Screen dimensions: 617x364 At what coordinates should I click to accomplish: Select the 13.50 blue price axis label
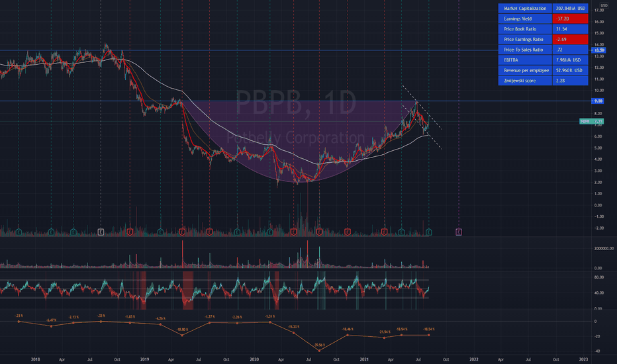point(598,50)
